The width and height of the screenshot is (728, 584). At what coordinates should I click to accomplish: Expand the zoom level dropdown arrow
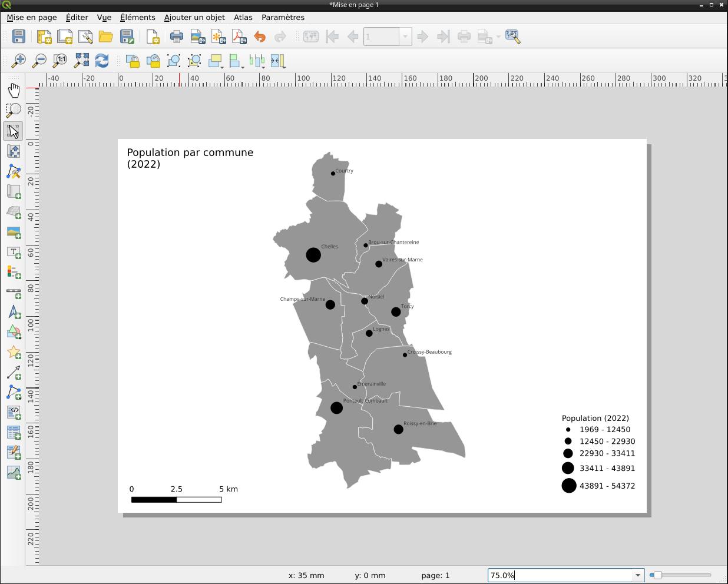pyautogui.click(x=637, y=575)
